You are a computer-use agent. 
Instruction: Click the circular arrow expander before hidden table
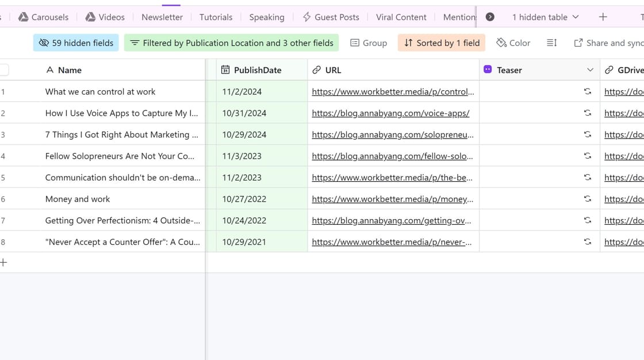click(x=490, y=17)
